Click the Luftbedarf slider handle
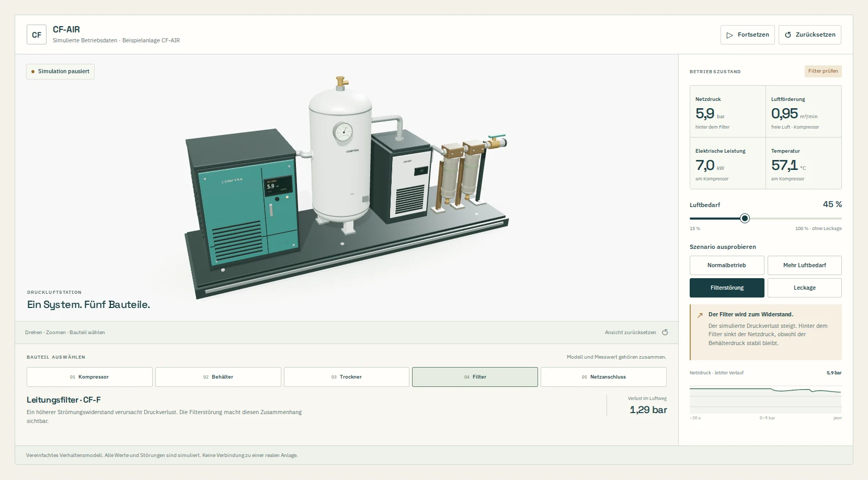The width and height of the screenshot is (868, 480). point(745,219)
